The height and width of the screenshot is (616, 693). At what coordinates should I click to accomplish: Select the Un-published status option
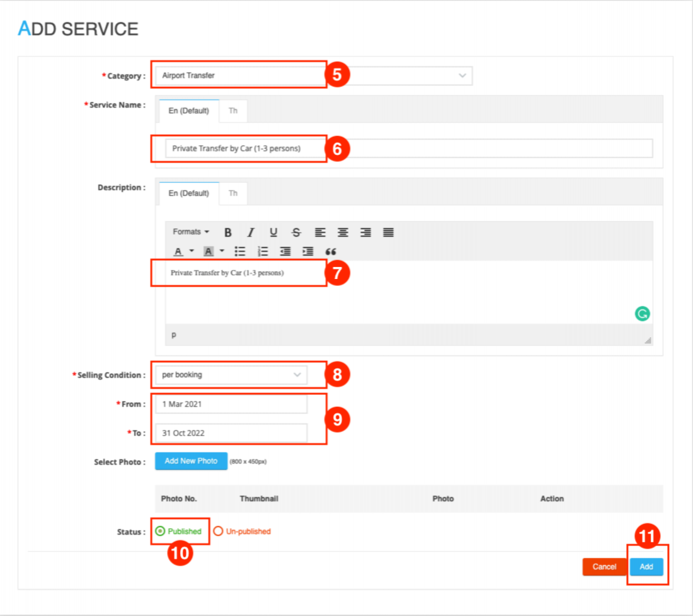click(219, 532)
